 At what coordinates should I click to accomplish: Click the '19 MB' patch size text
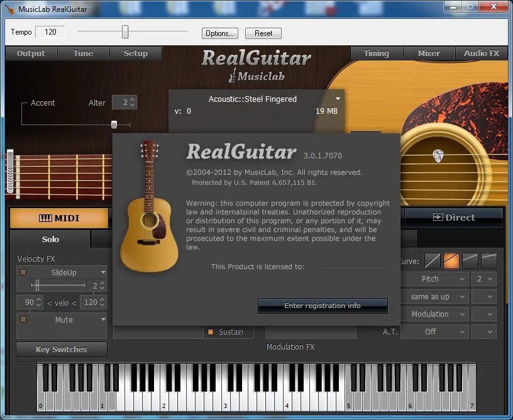pyautogui.click(x=326, y=111)
